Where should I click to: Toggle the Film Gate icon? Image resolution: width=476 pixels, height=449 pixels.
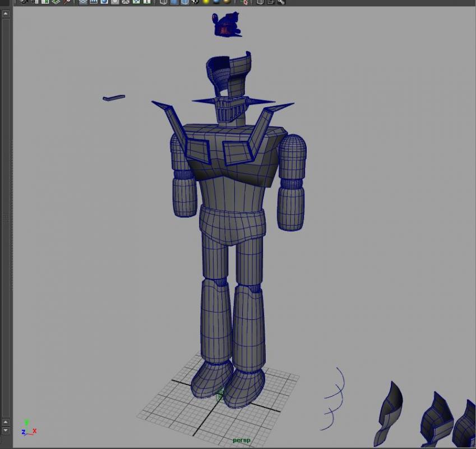[x=94, y=2]
